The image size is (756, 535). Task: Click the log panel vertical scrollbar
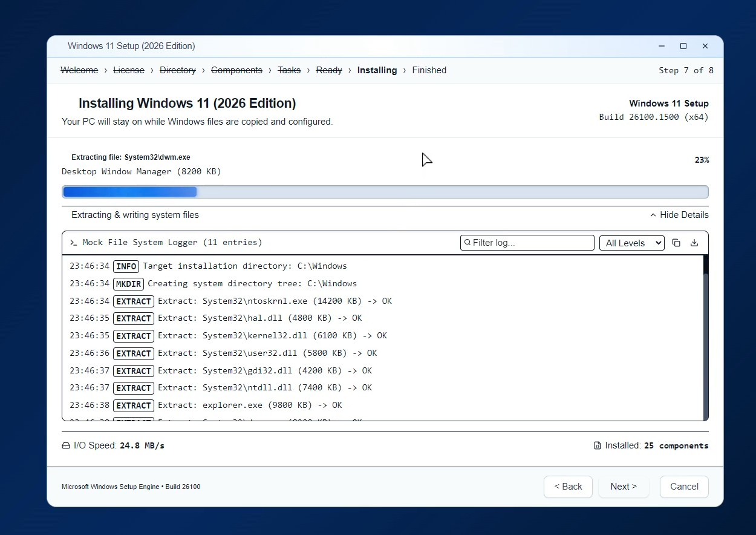[706, 338]
